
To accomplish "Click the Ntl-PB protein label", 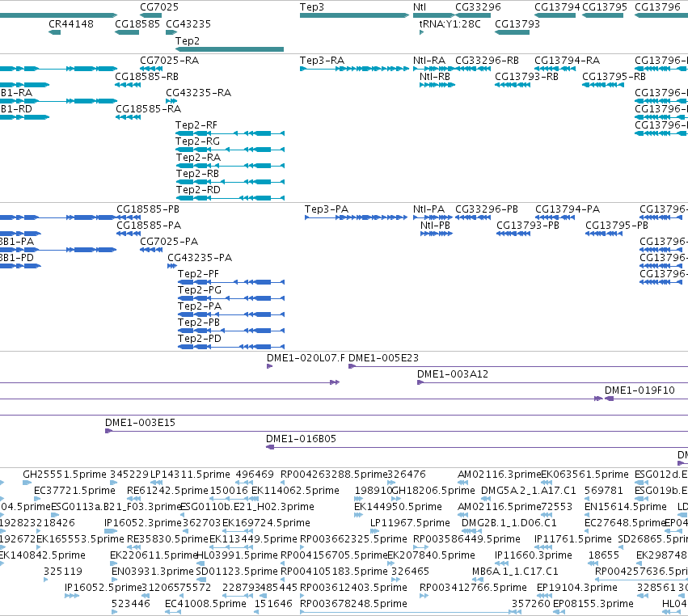I will click(x=435, y=225).
